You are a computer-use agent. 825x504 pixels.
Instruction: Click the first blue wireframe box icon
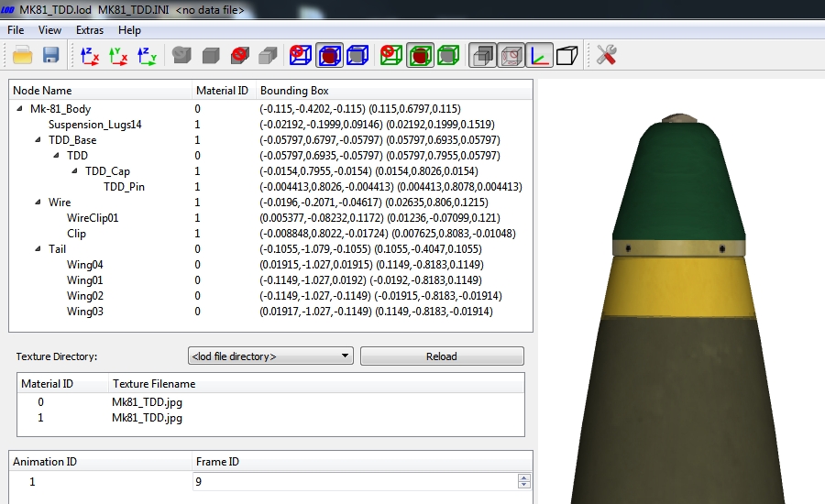[301, 55]
